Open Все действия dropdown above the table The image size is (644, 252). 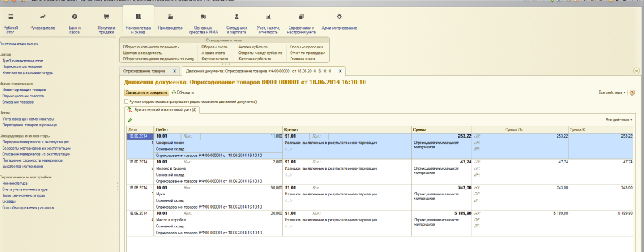point(619,120)
